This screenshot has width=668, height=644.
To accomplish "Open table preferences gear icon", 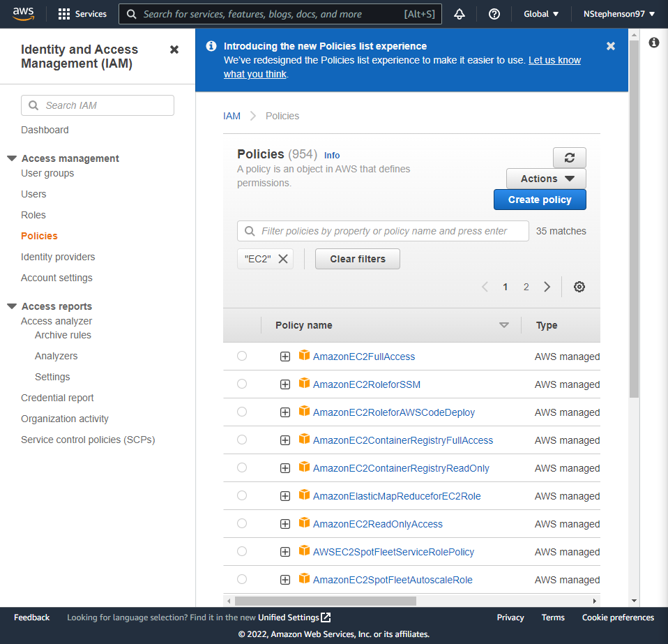I will point(579,287).
